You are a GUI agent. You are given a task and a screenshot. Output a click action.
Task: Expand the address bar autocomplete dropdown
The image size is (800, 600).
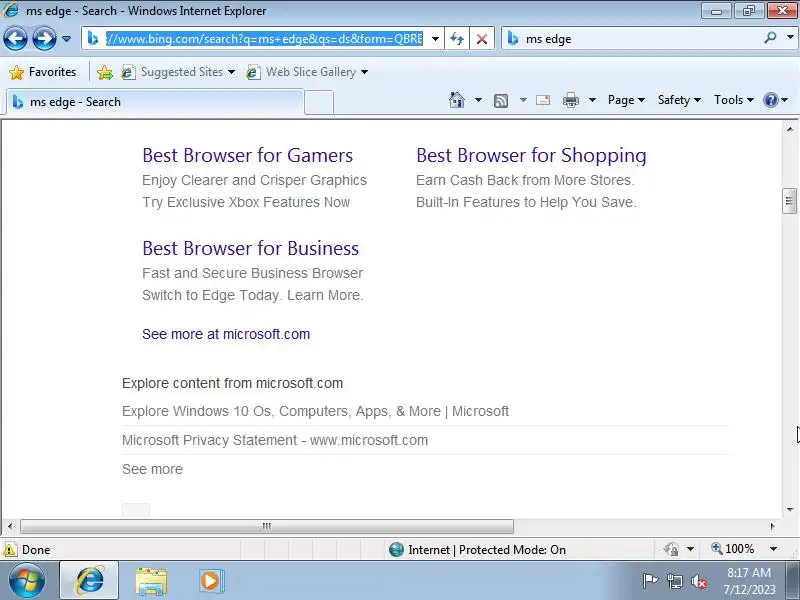[x=435, y=39]
